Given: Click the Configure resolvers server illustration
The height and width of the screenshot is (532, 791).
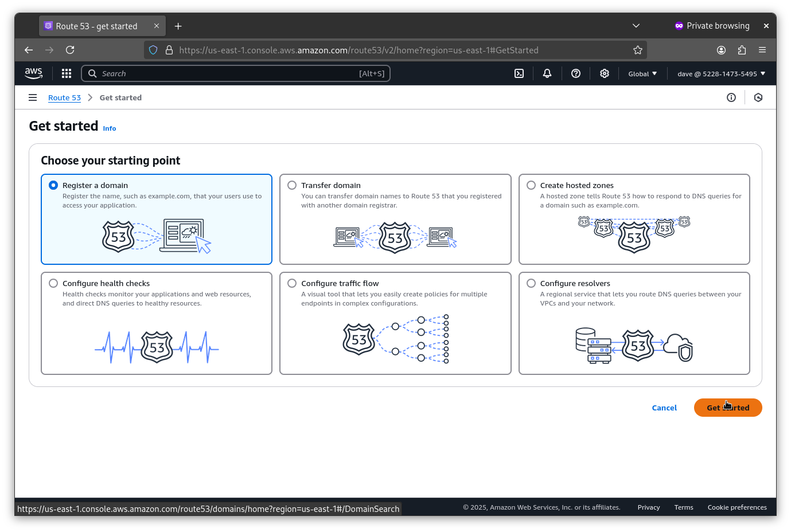Looking at the screenshot, I should click(x=634, y=345).
